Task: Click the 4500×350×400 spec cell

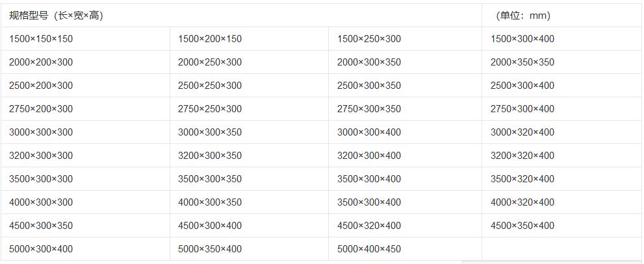Action: (x=522, y=226)
